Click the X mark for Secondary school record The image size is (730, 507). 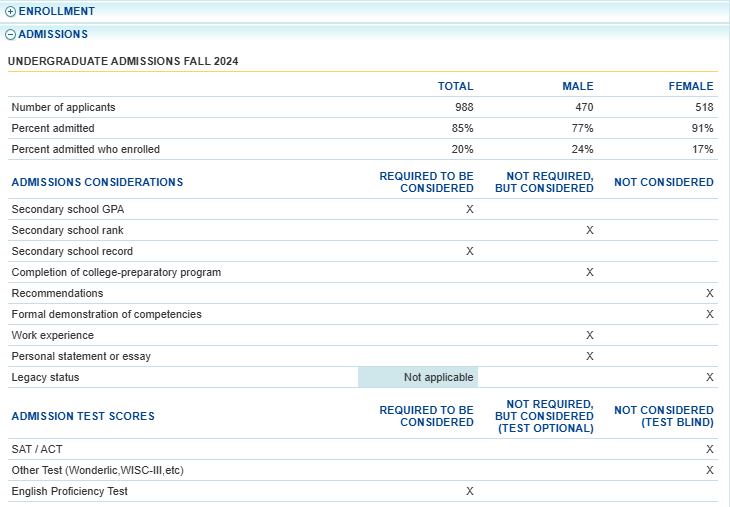tap(470, 251)
